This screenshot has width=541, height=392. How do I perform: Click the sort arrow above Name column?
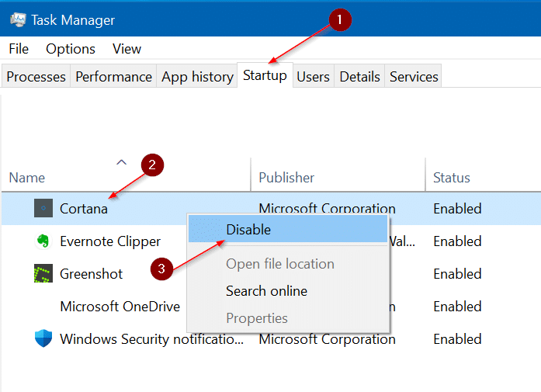pyautogui.click(x=121, y=162)
